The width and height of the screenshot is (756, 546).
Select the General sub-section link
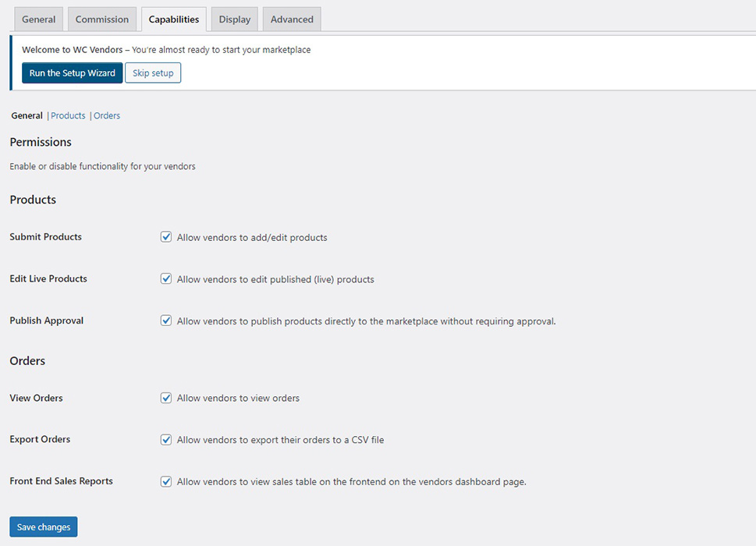(27, 115)
